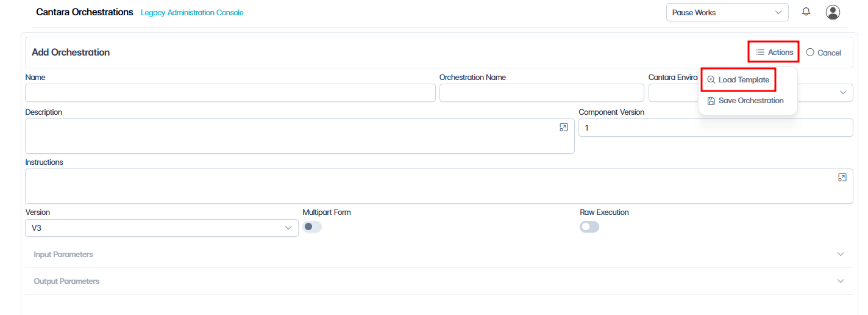Focus the Component Version field
Image resolution: width=868 pixels, height=315 pixels.
[x=716, y=128]
